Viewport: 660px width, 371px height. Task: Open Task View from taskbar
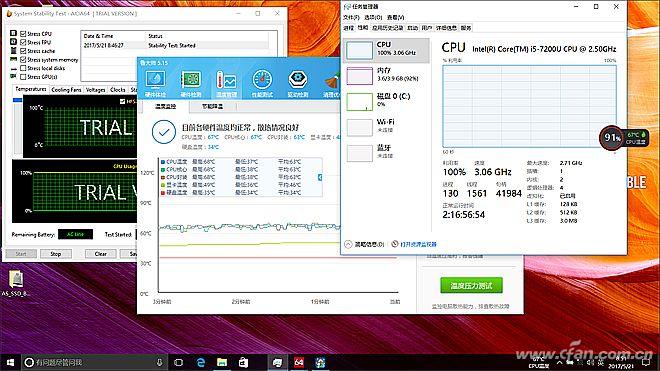pyautogui.click(x=178, y=362)
